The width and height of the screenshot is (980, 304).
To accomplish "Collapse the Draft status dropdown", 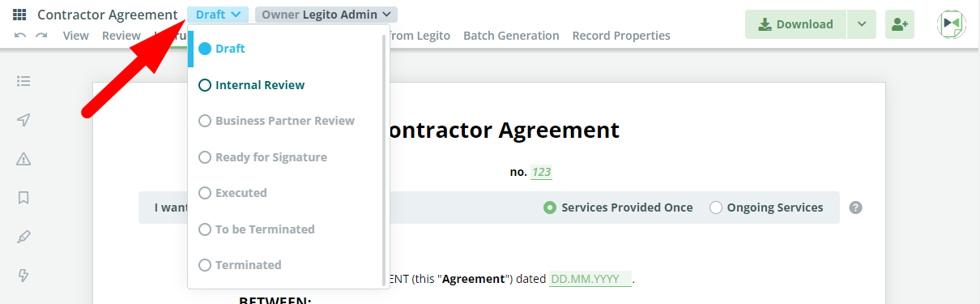I will pos(218,15).
